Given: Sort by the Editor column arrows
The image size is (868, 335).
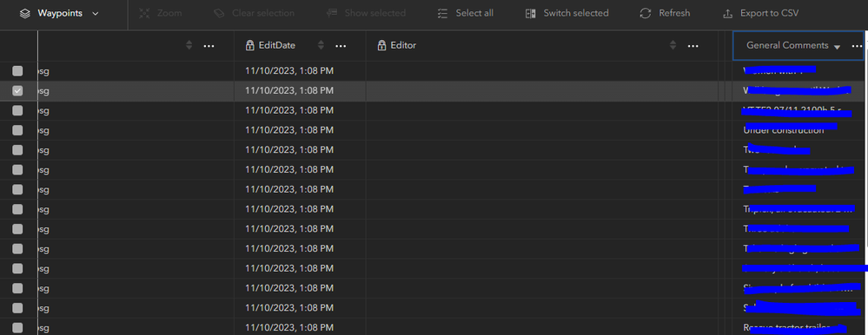Looking at the screenshot, I should (673, 46).
